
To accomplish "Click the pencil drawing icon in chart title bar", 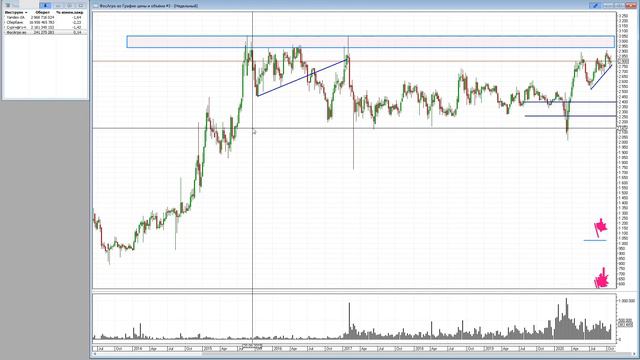I will pyautogui.click(x=595, y=6).
